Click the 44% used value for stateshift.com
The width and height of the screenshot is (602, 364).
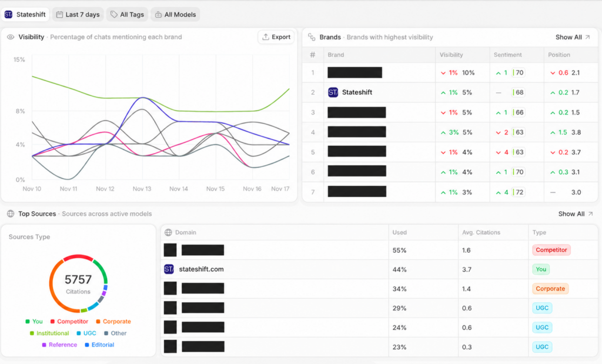(x=399, y=269)
